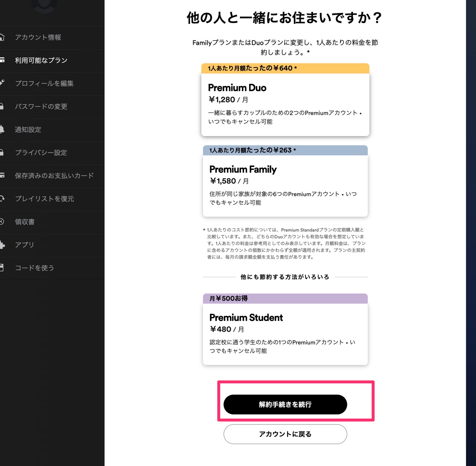Viewport: 476px width, 466px height.
Task: Click the lock icon next to パスワードの変更
Action: pos(2,106)
